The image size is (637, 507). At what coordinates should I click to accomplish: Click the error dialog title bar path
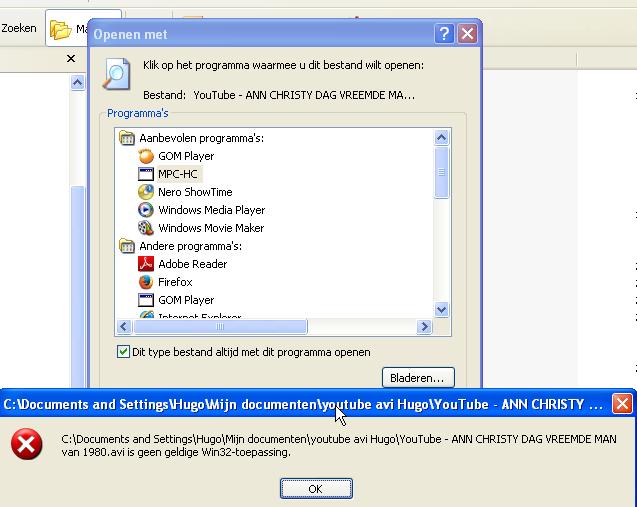303,404
